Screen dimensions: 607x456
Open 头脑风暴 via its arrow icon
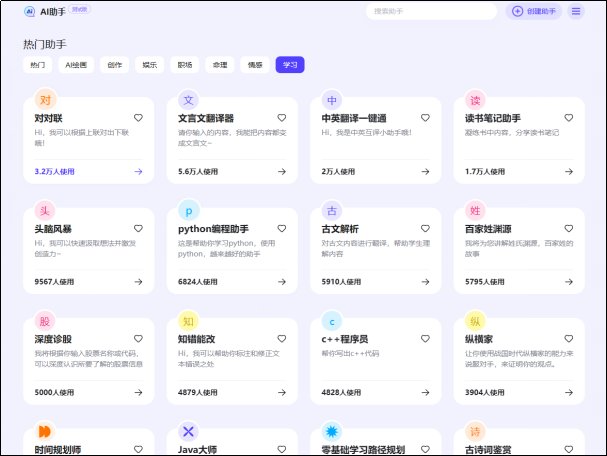(138, 282)
